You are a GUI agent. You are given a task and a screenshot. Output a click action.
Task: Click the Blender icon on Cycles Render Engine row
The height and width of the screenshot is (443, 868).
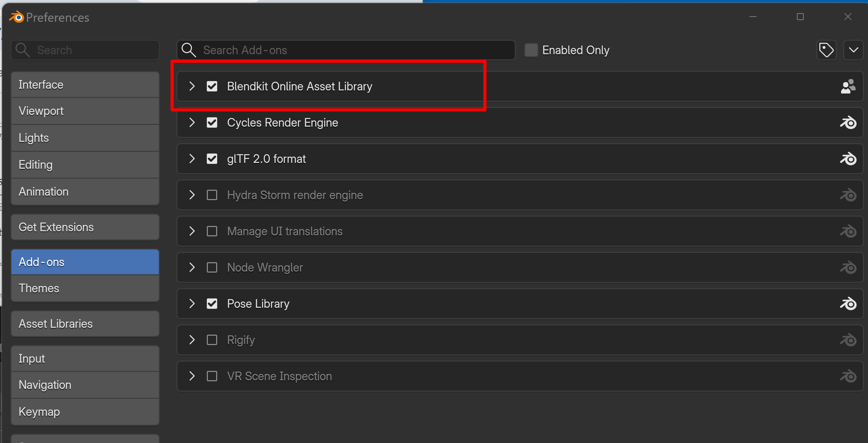848,122
